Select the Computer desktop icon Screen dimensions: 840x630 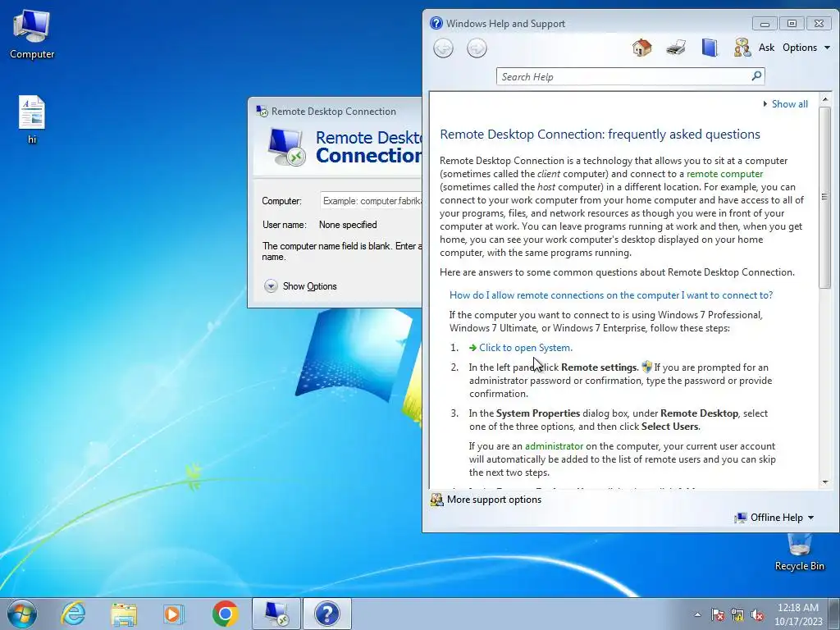(x=32, y=34)
